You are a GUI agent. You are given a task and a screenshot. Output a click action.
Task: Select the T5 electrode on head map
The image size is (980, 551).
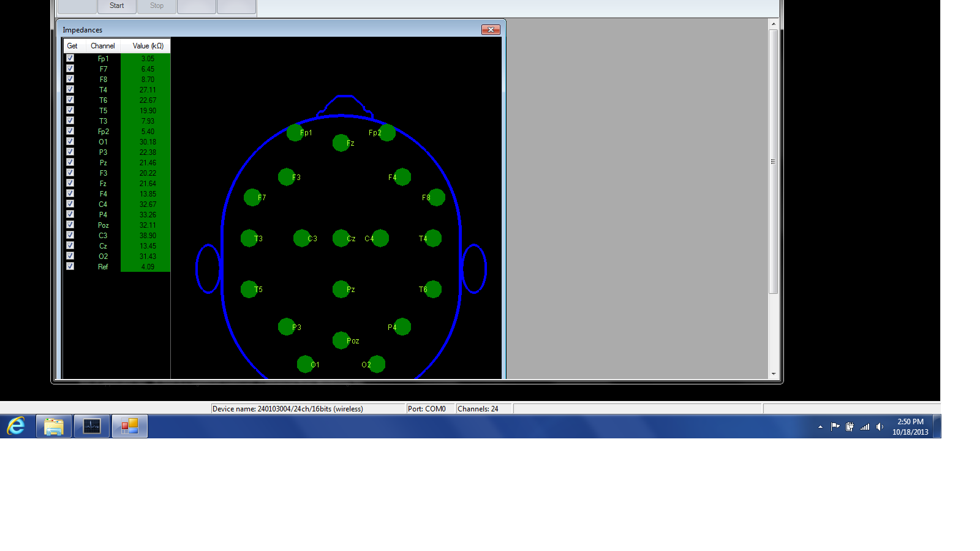(249, 289)
